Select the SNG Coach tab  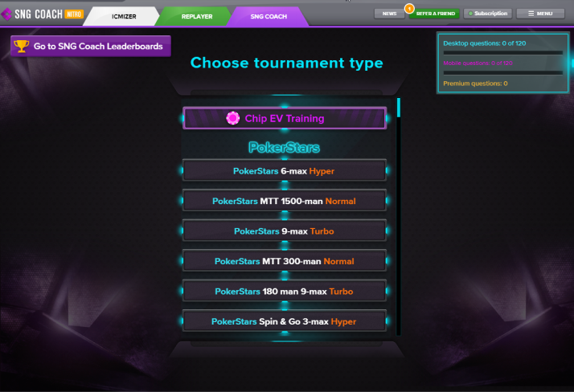pyautogui.click(x=268, y=16)
